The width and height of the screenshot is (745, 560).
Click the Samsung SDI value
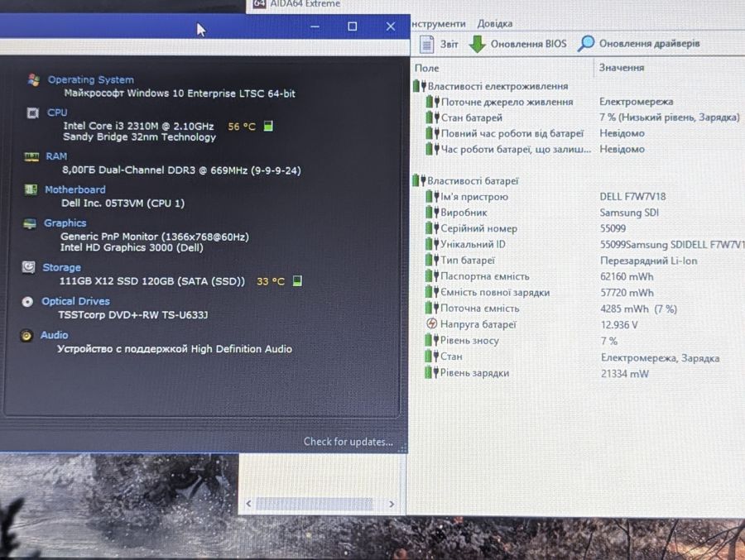pos(629,213)
